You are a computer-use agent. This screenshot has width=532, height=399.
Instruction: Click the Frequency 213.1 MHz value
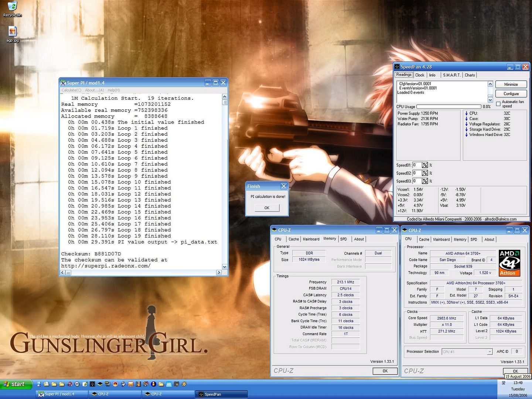(x=345, y=282)
